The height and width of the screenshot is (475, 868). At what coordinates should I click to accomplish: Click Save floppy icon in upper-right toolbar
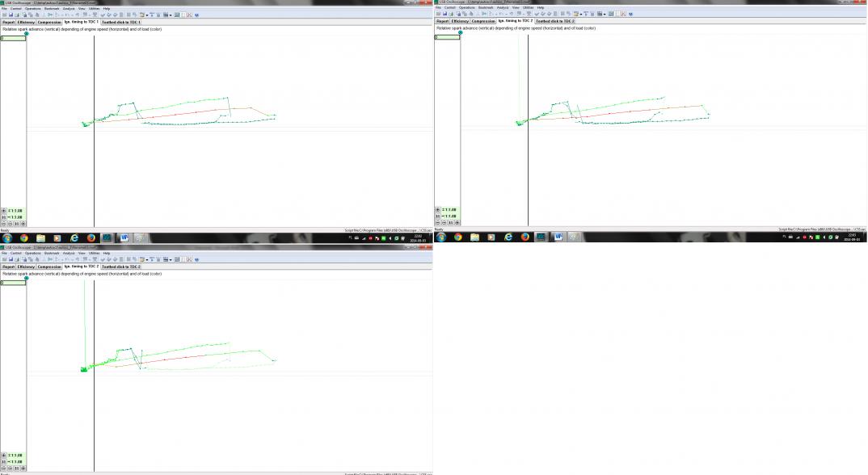pos(445,14)
